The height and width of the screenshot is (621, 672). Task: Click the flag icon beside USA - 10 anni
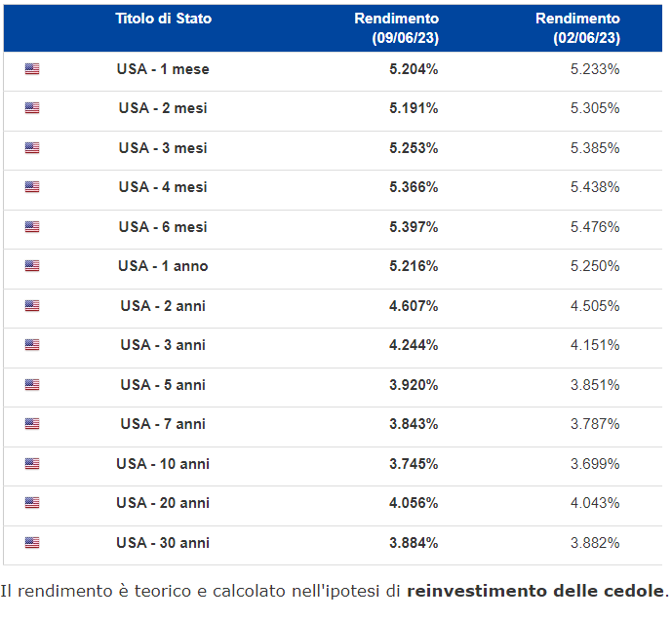pyautogui.click(x=32, y=464)
